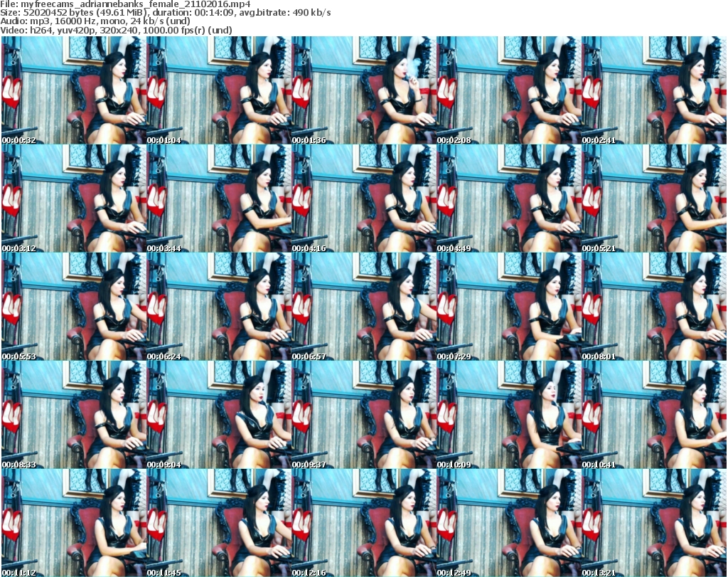This screenshot has width=728, height=577.
Task: Click the thumbnail labeled 00:08:33
Action: [x=74, y=415]
